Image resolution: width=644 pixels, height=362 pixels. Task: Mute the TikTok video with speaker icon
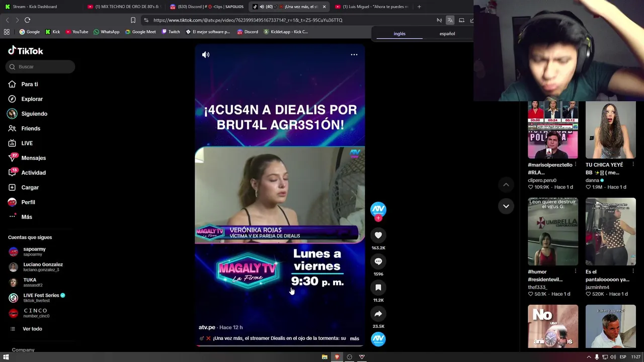point(206,55)
